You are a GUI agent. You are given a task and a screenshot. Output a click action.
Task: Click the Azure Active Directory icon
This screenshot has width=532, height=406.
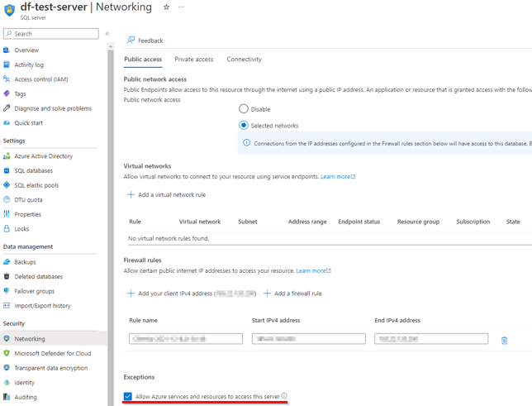pyautogui.click(x=7, y=156)
